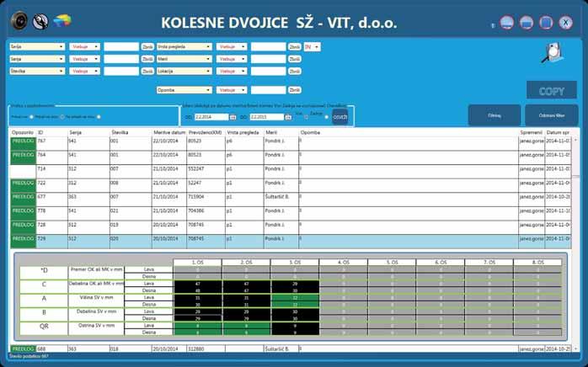Click Zbriši button for the Številka filter
The width and height of the screenshot is (588, 367).
coord(147,71)
